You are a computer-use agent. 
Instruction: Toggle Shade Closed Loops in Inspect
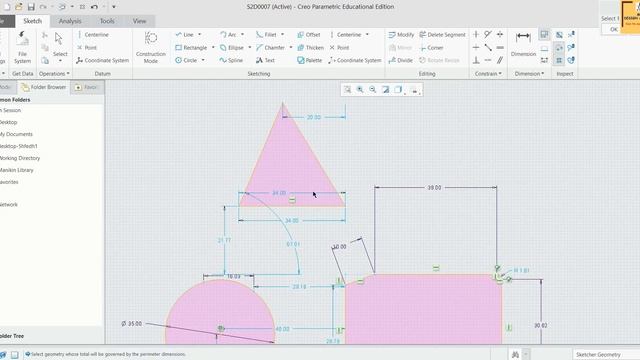[x=559, y=60]
